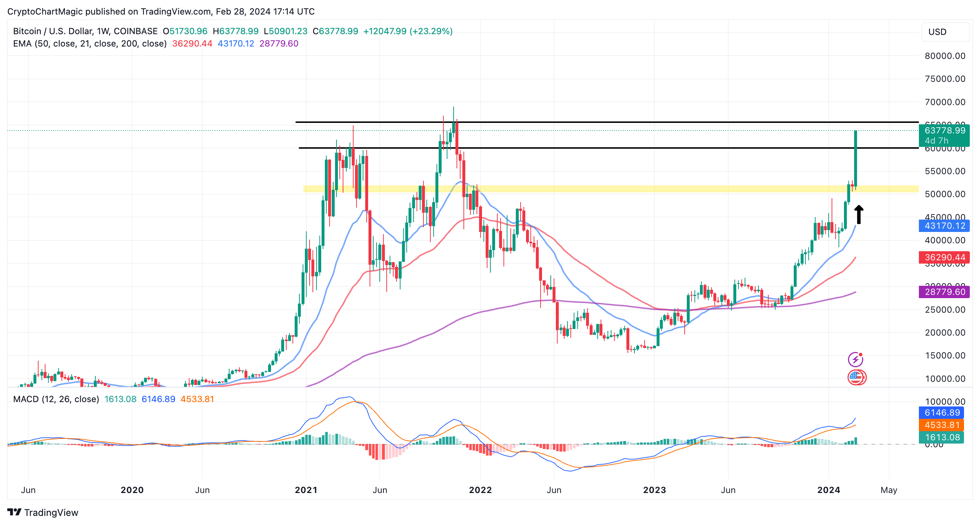980x525 pixels.
Task: Click the Bitcoin / U.S. Dollar symbol title
Action: 85,31
